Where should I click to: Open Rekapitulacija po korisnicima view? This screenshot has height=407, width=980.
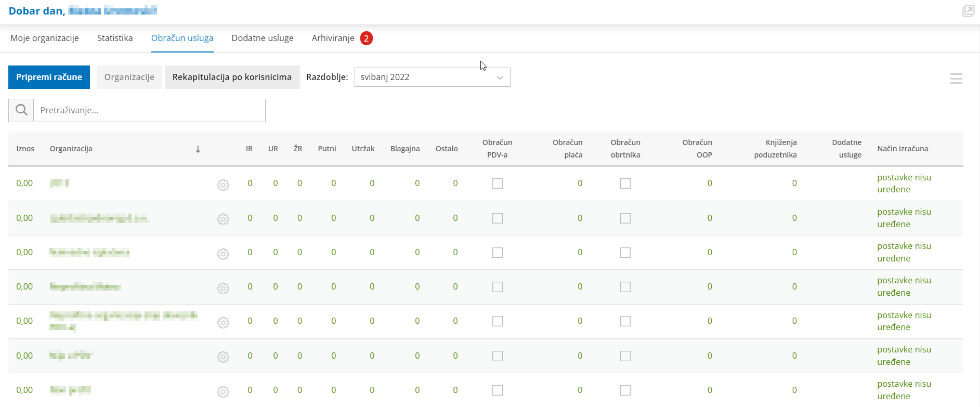click(232, 77)
